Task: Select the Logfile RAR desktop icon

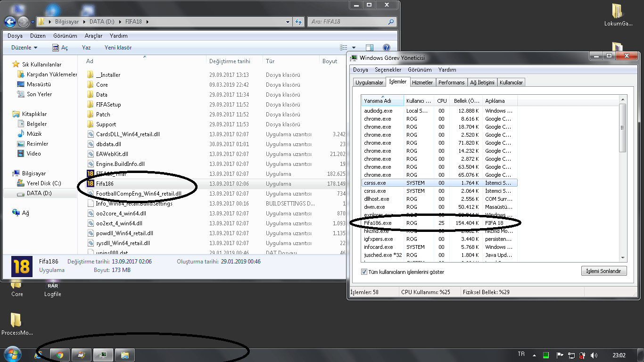Action: click(52, 287)
